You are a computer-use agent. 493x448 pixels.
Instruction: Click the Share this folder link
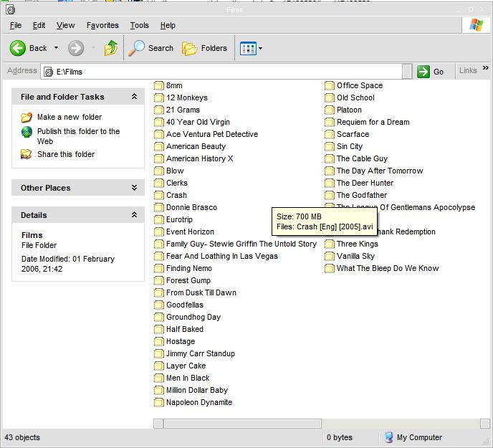[x=66, y=154]
